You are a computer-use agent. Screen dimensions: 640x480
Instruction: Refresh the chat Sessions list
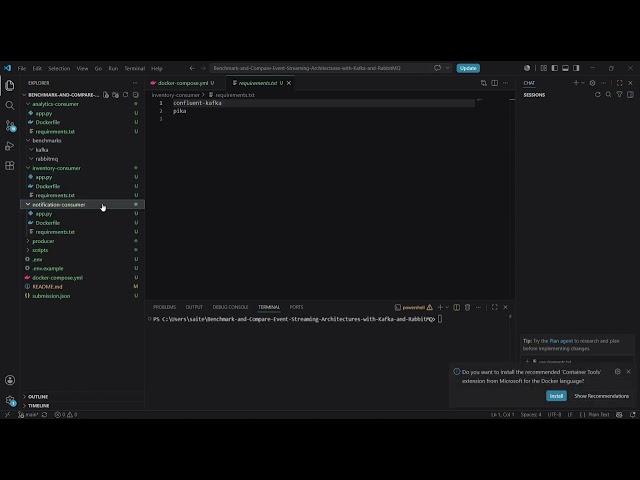click(598, 95)
